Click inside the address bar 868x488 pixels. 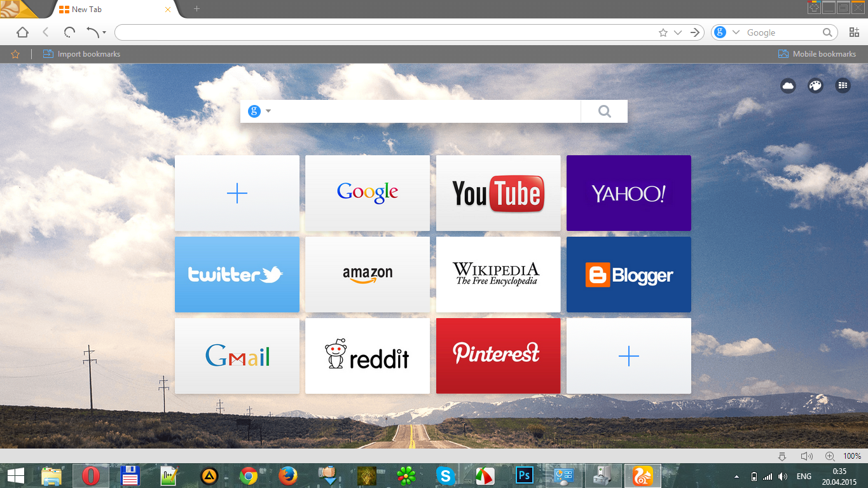[x=386, y=32]
